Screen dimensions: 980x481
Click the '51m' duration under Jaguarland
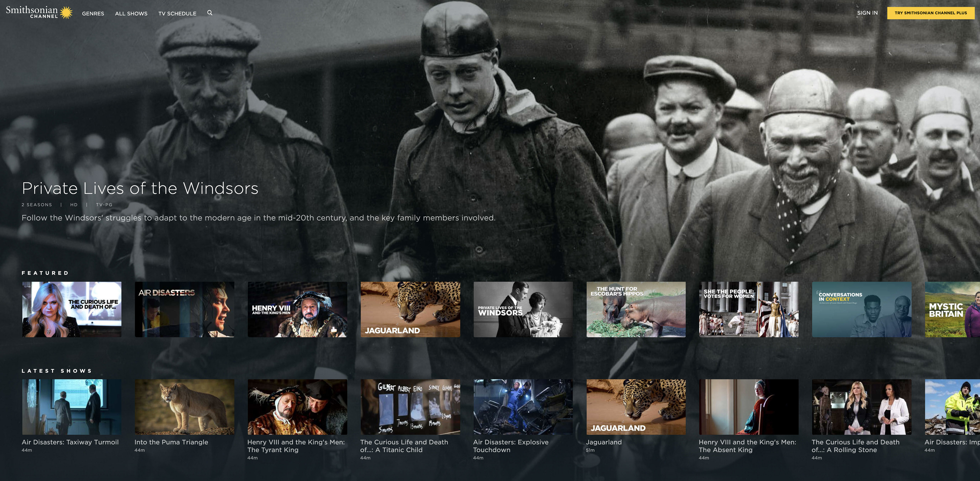pyautogui.click(x=590, y=450)
